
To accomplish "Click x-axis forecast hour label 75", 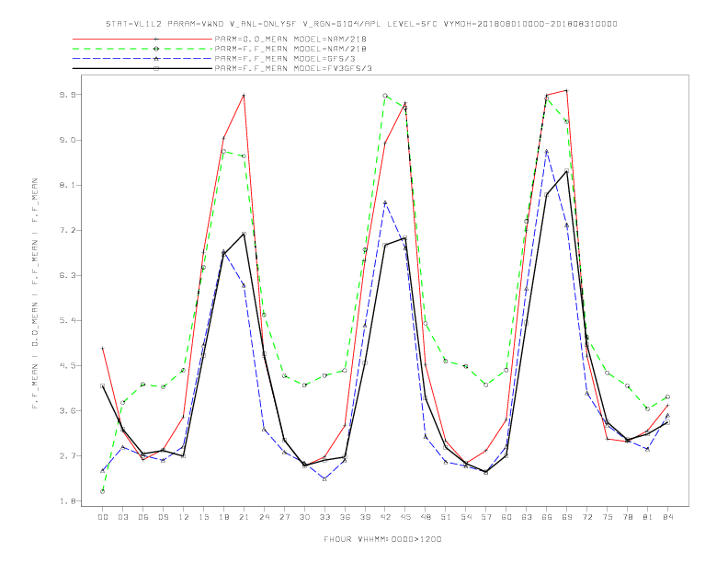I will click(608, 517).
